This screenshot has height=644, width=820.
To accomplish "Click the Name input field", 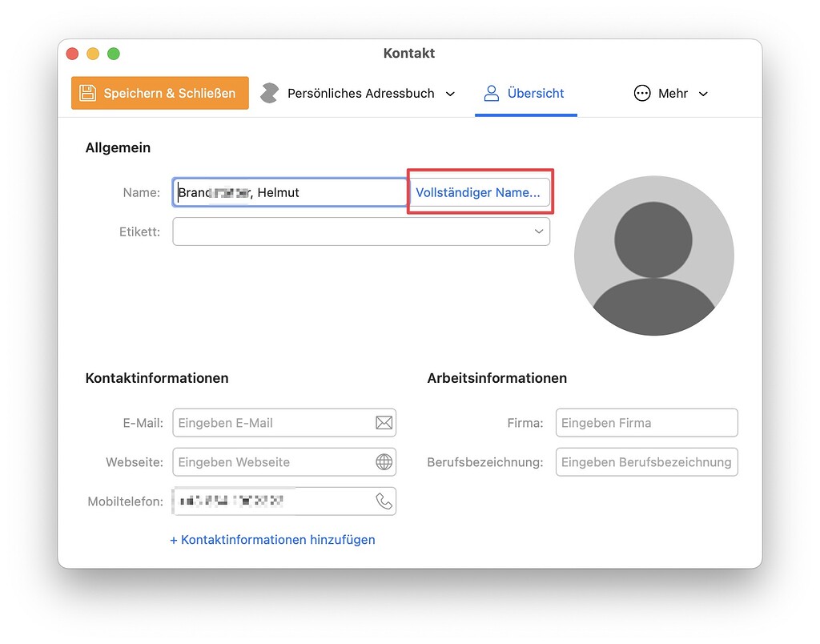I will click(289, 191).
